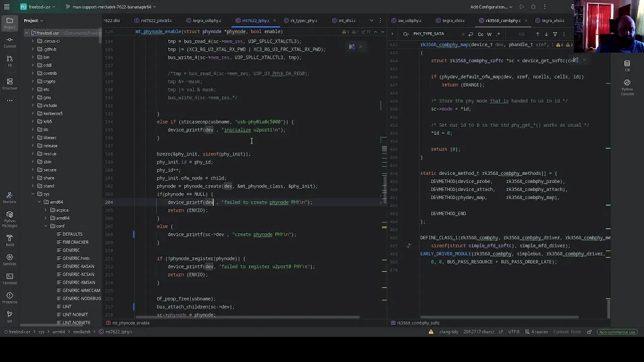Switch to mt7622_pinctrl.c tab
This screenshot has height=362, width=644.
click(153, 21)
